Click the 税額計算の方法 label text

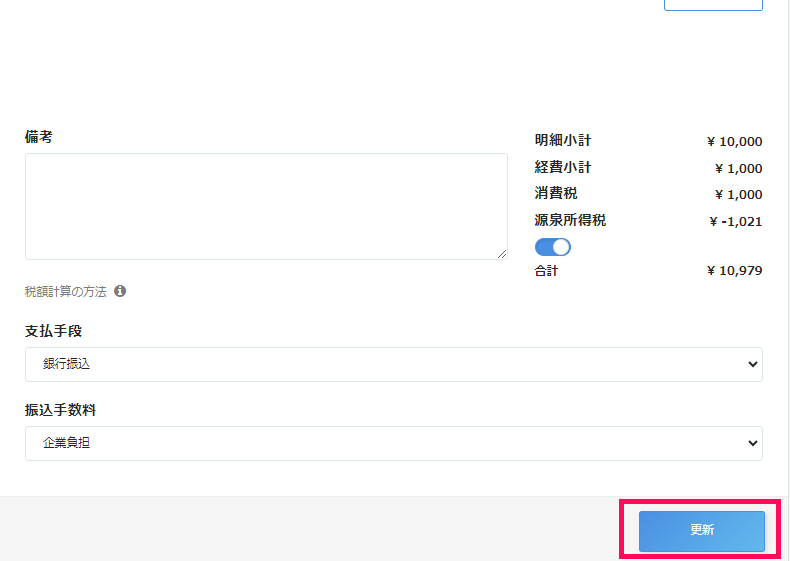coord(65,292)
